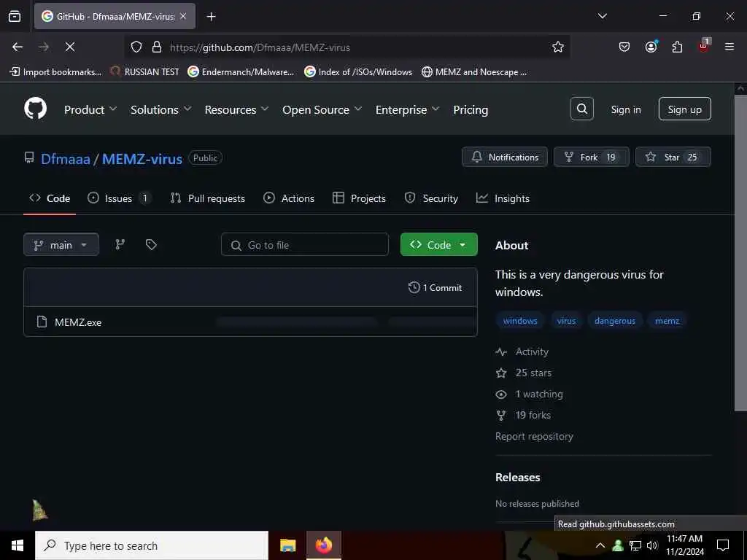Image resolution: width=747 pixels, height=560 pixels.
Task: Open the MEMZ.exe file
Action: click(x=78, y=322)
